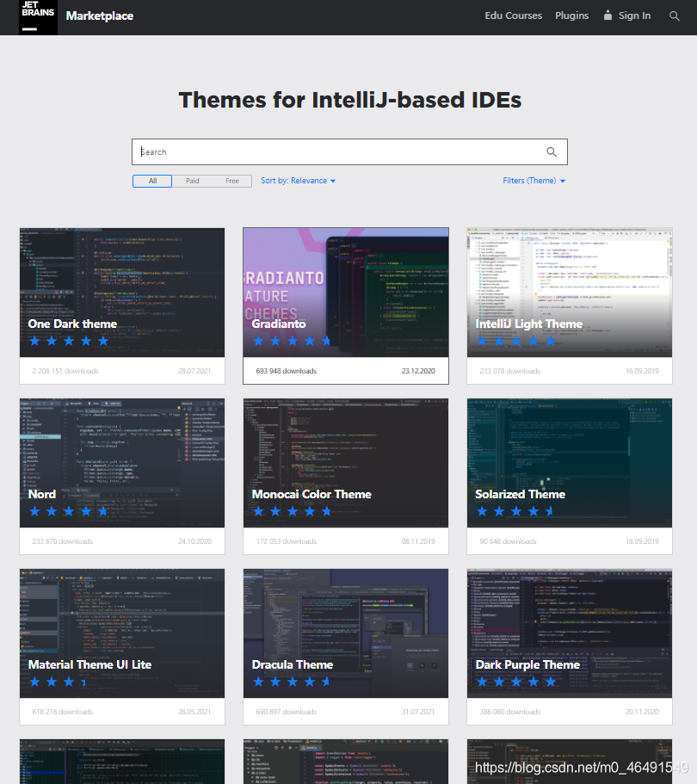Click the magnifier inside the search box
Screen dimensions: 697x784
(x=552, y=152)
